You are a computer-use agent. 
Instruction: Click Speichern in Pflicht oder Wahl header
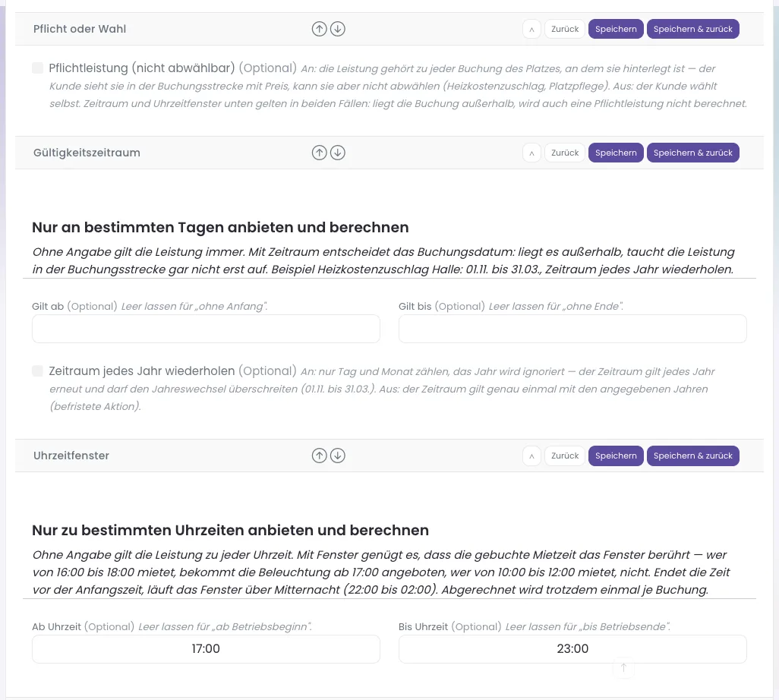click(616, 29)
